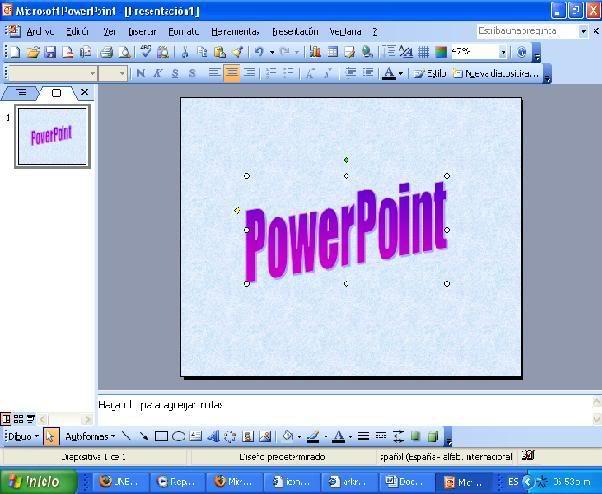Insert a diagram or organization chart
The image size is (602, 494).
click(230, 436)
